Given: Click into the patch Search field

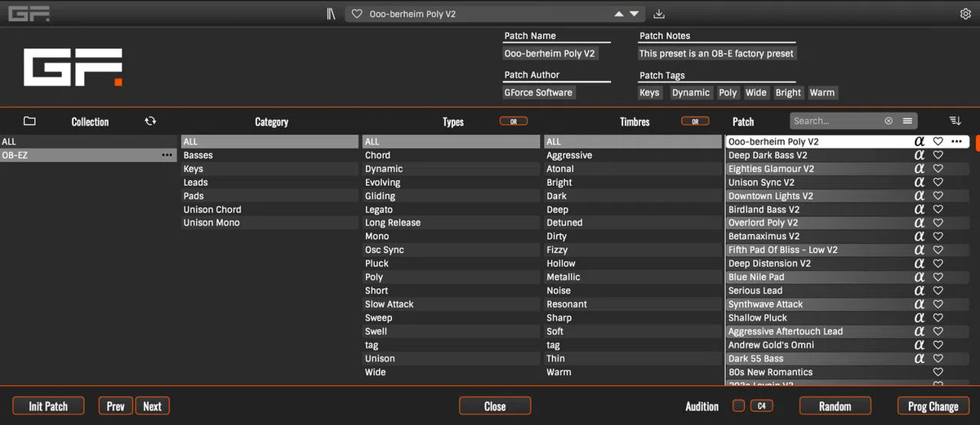Looking at the screenshot, I should 835,121.
